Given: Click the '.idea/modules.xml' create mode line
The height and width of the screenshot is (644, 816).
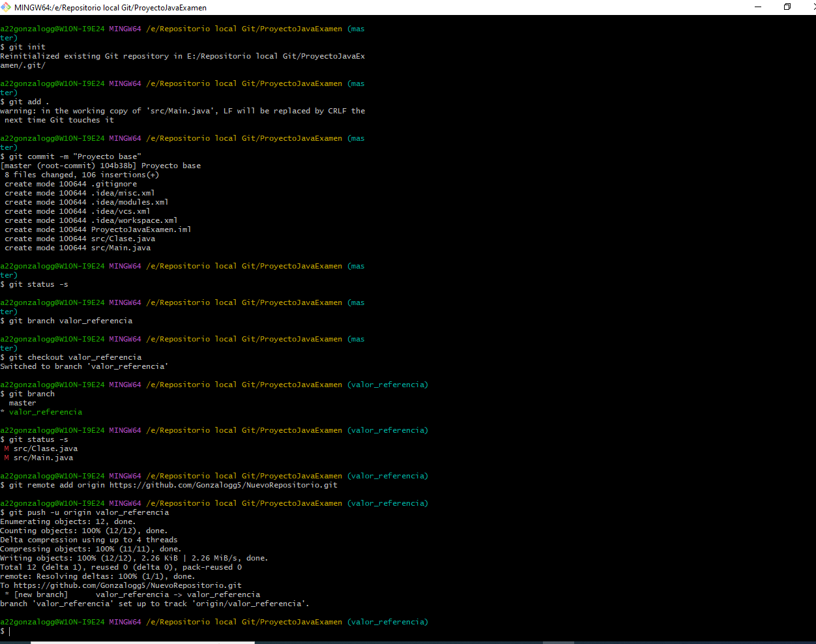Looking at the screenshot, I should pyautogui.click(x=87, y=202).
